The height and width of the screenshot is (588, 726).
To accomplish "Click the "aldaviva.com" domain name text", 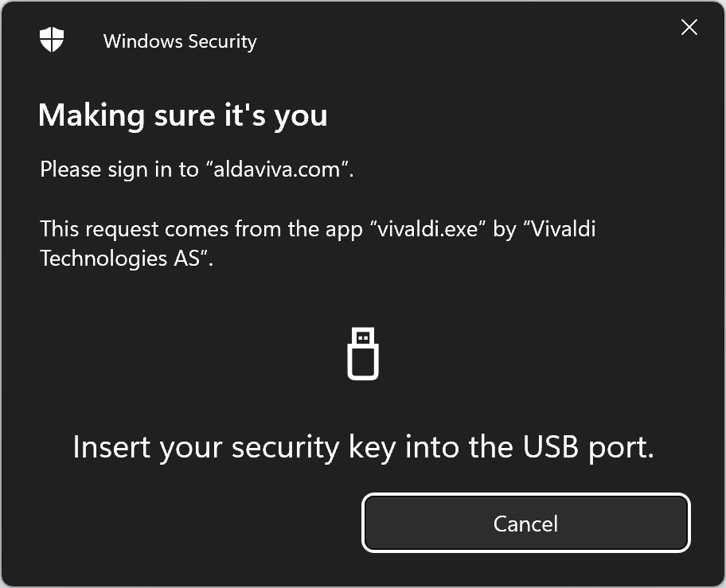I will coord(277,169).
